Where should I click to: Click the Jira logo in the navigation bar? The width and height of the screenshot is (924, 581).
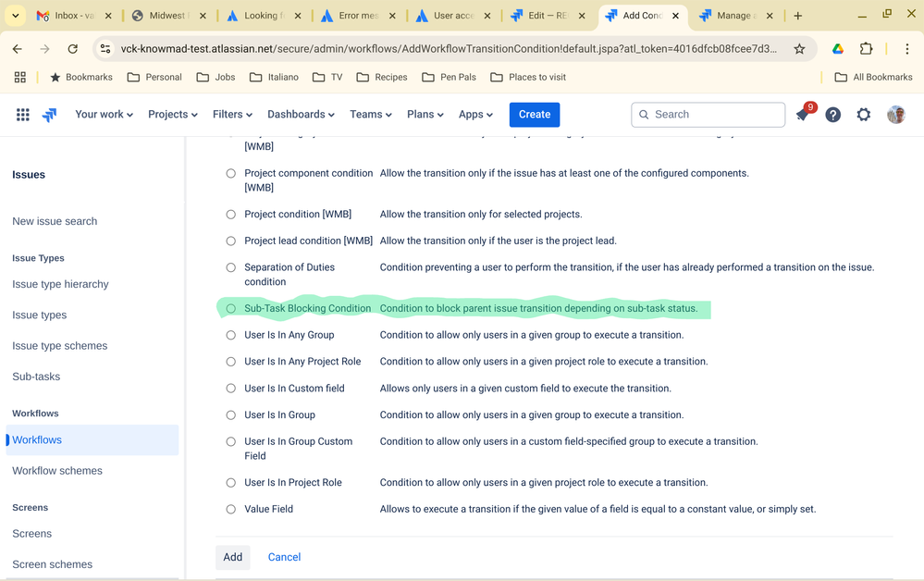click(x=48, y=114)
